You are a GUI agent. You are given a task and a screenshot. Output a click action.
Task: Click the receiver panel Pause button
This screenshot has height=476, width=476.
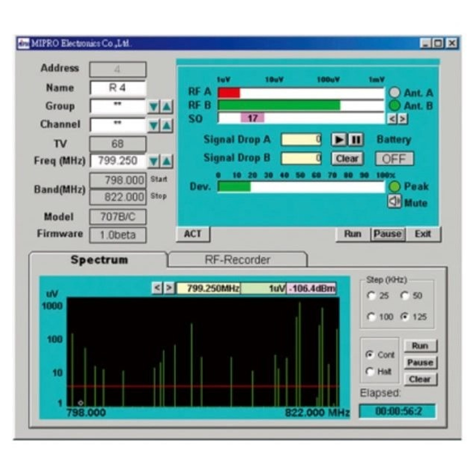388,234
